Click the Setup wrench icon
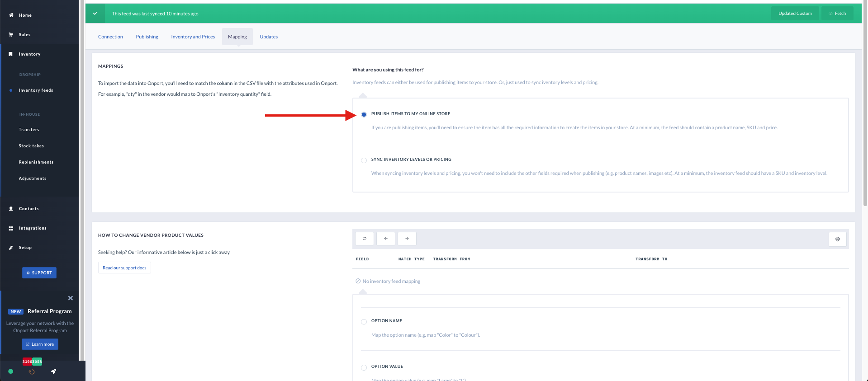This screenshot has width=868, height=381. coord(11,248)
